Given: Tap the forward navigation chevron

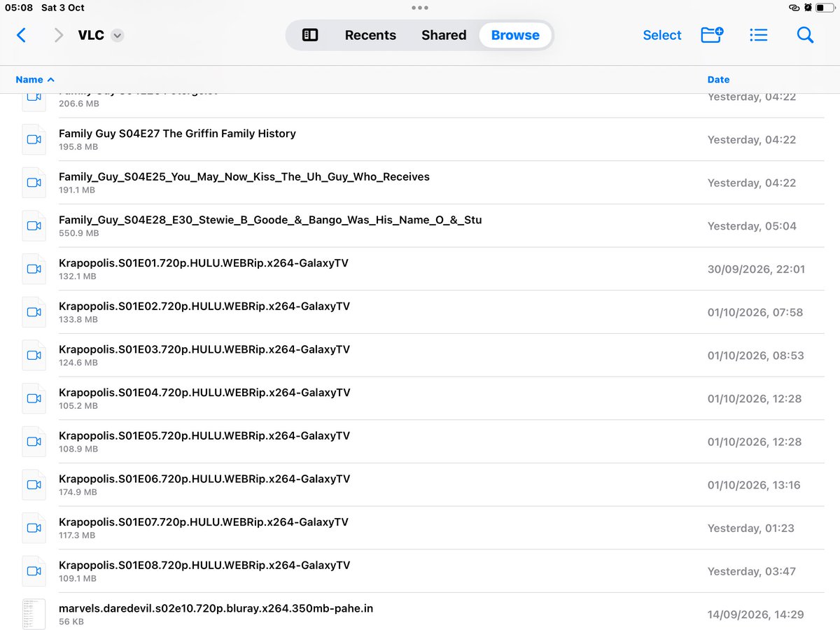Looking at the screenshot, I should [59, 35].
